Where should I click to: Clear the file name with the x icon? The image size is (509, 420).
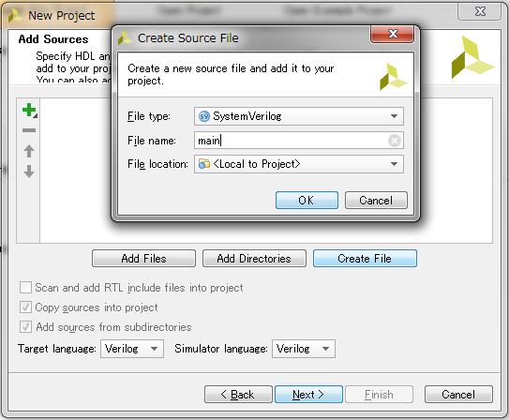click(x=395, y=141)
